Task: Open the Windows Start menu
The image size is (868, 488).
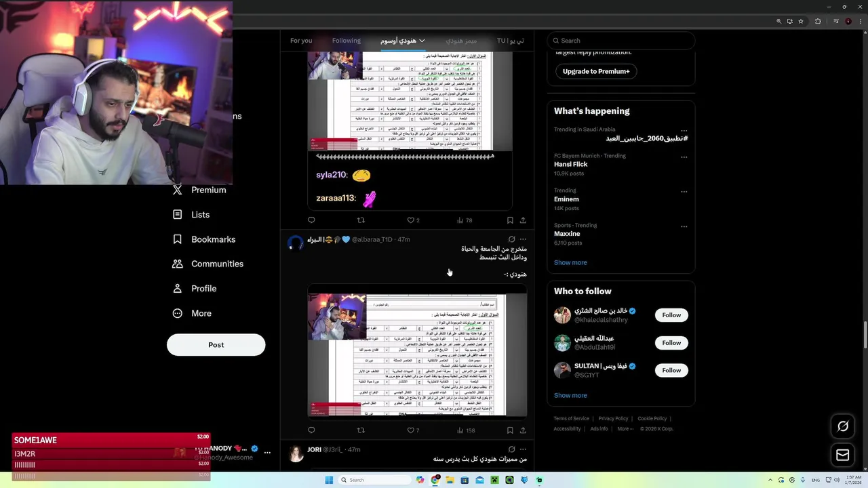Action: tap(329, 480)
